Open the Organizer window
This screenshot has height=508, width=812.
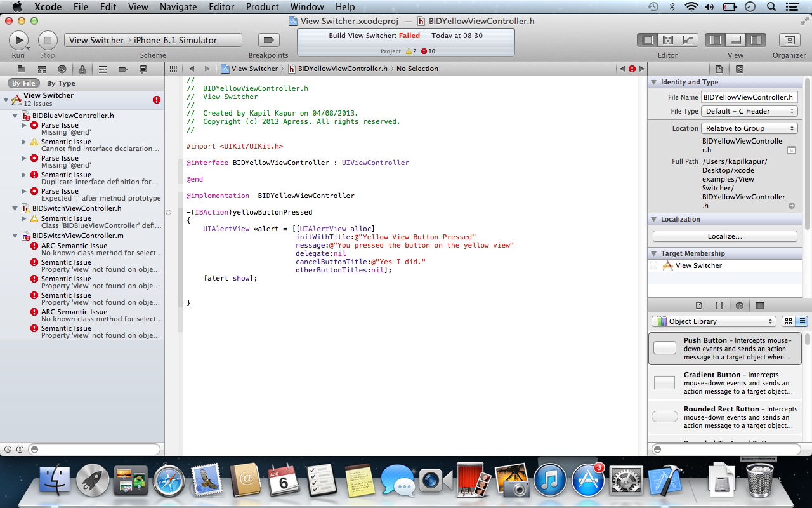point(789,40)
